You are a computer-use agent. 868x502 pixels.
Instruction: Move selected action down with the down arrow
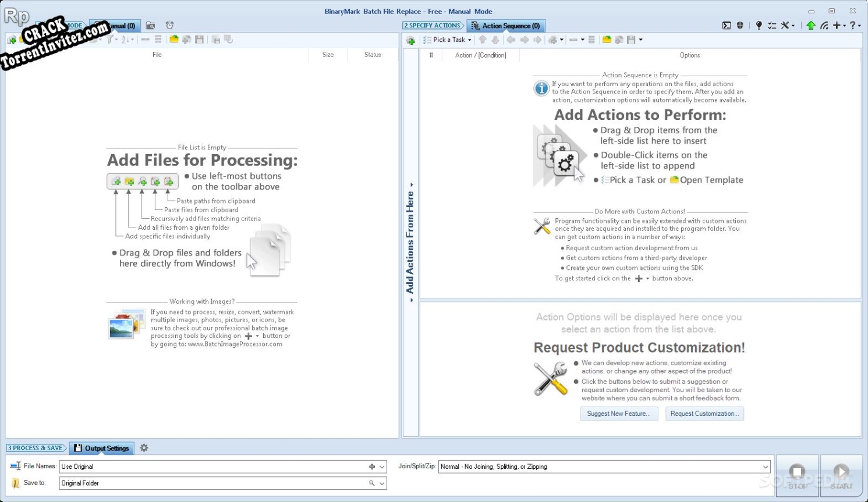click(495, 40)
